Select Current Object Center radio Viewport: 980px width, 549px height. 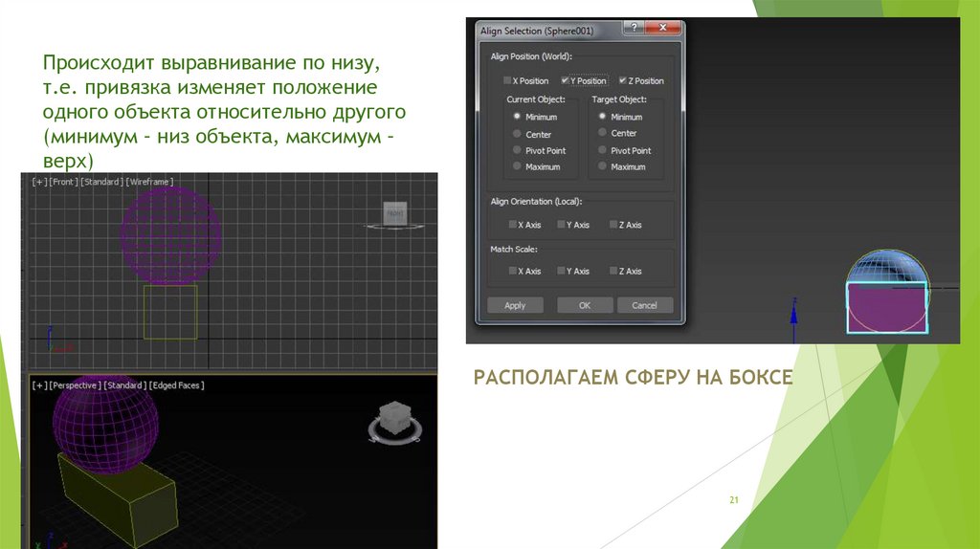click(x=517, y=134)
